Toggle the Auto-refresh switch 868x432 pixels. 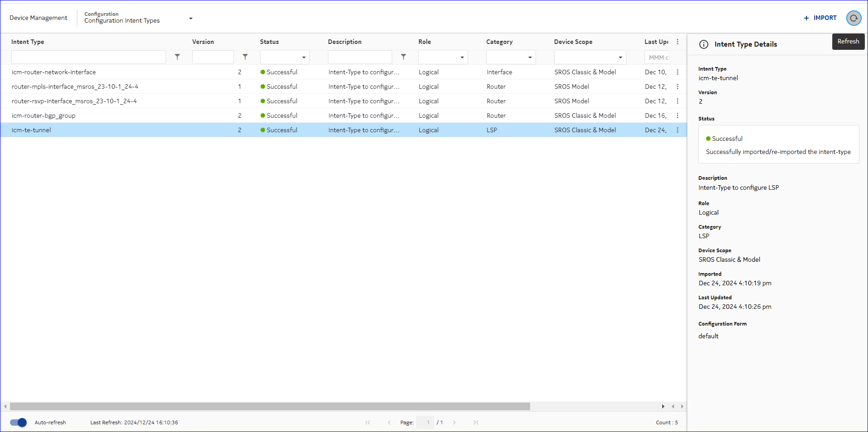(x=19, y=422)
